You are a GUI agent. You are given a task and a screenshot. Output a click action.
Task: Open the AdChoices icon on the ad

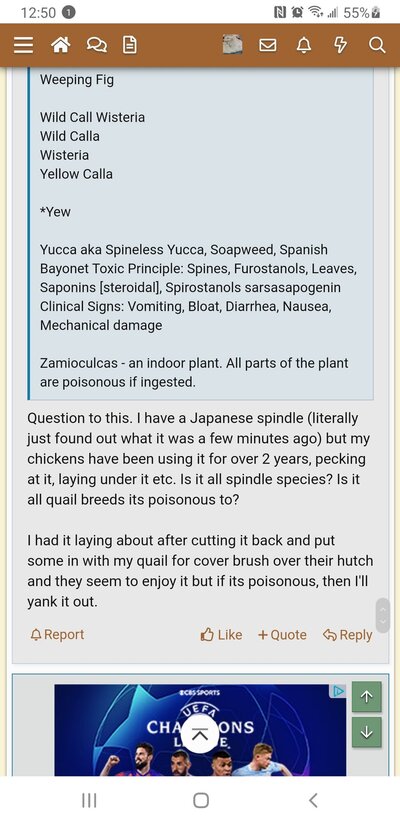339,691
